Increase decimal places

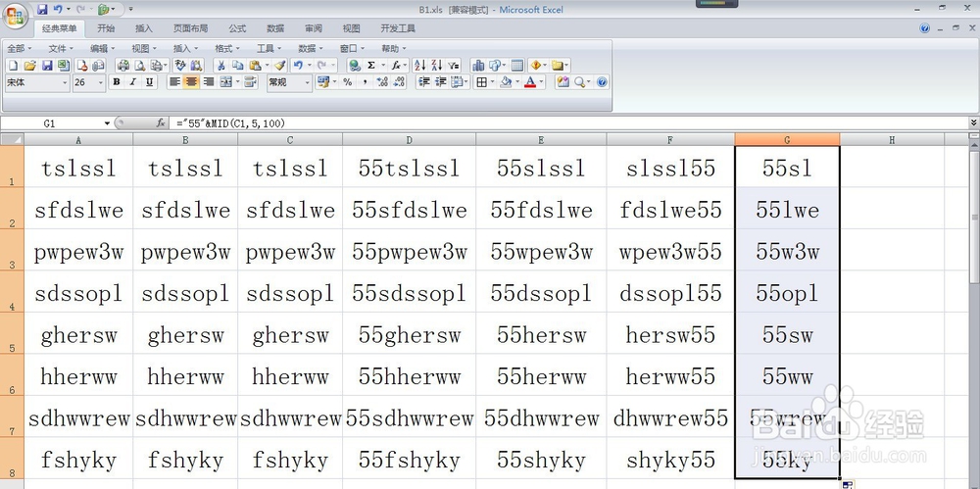(x=382, y=82)
